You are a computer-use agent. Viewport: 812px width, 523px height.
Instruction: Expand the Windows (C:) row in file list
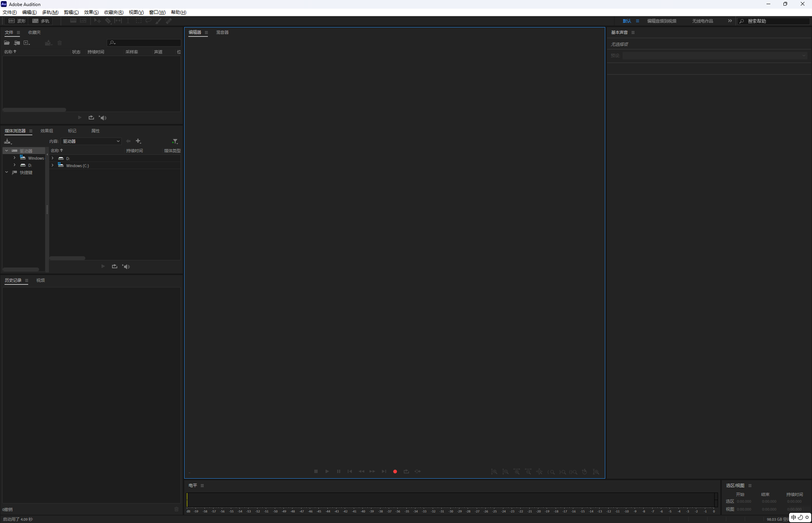pyautogui.click(x=53, y=165)
